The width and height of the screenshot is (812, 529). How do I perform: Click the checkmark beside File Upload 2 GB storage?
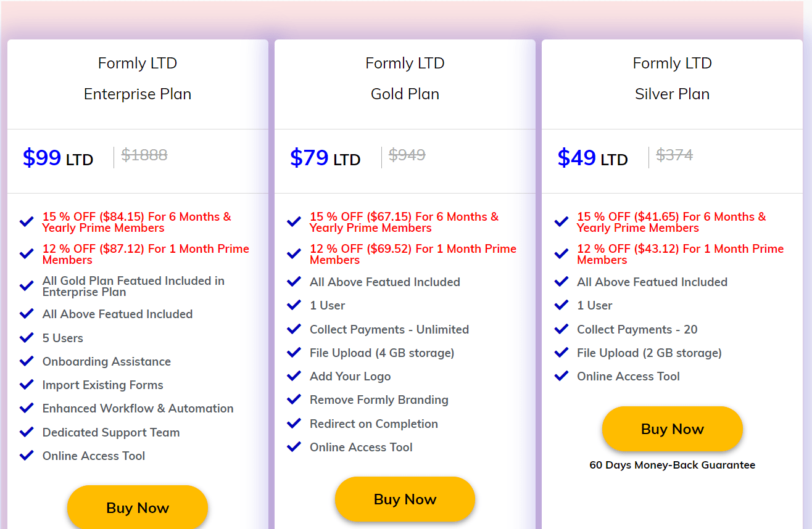561,352
